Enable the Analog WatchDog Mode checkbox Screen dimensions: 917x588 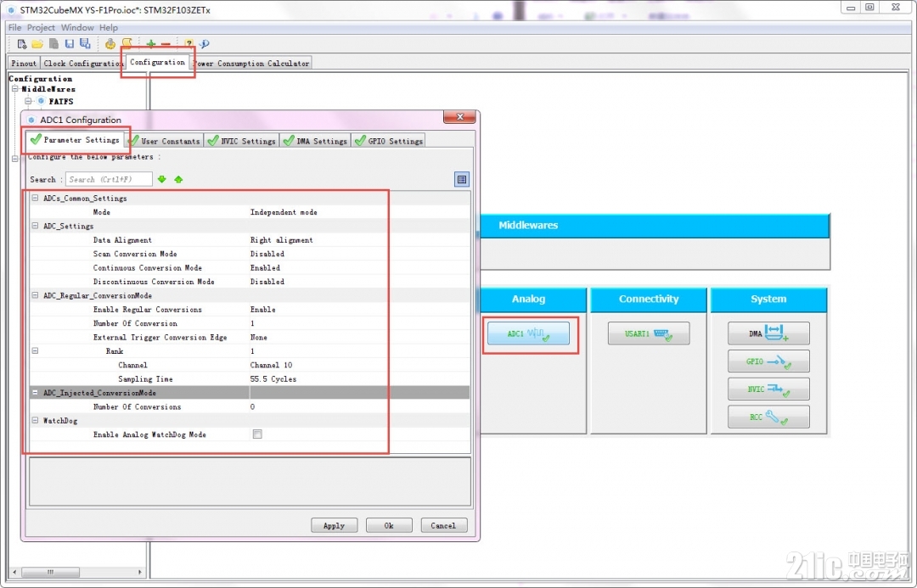tap(257, 434)
